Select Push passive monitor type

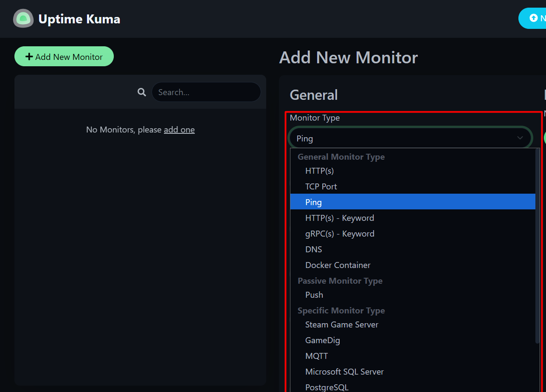click(413, 295)
